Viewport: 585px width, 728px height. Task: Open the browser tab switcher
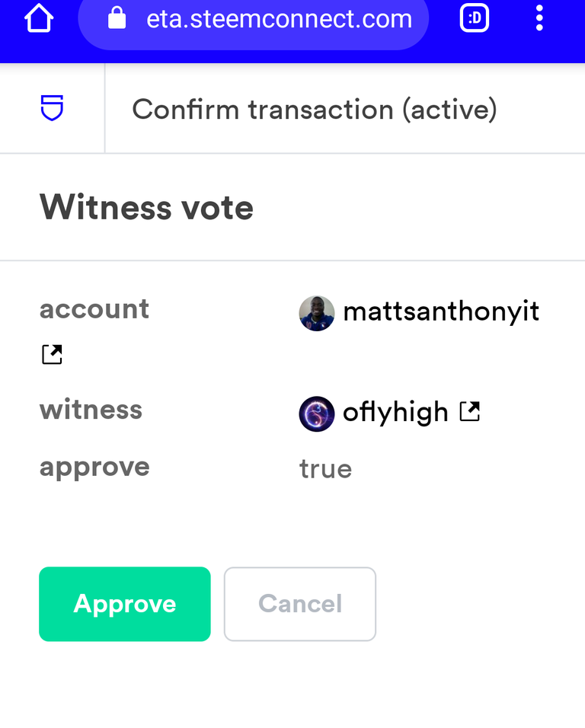(x=474, y=18)
